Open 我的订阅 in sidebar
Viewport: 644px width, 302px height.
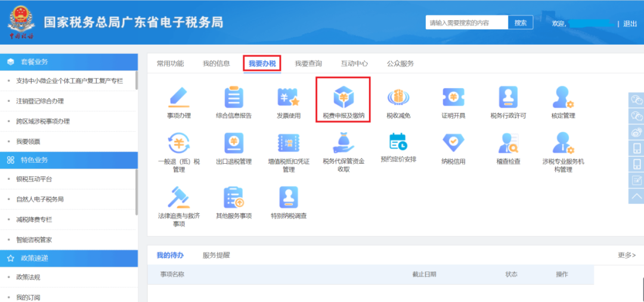click(28, 297)
